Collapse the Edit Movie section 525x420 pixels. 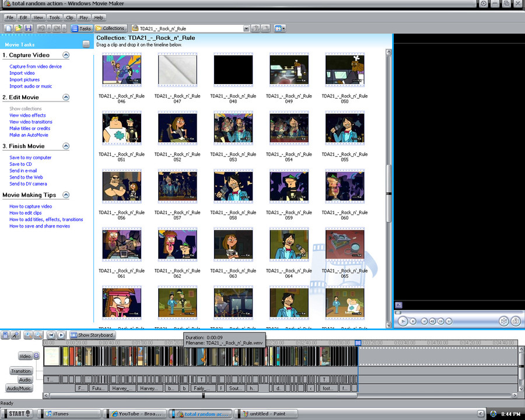pos(66,97)
